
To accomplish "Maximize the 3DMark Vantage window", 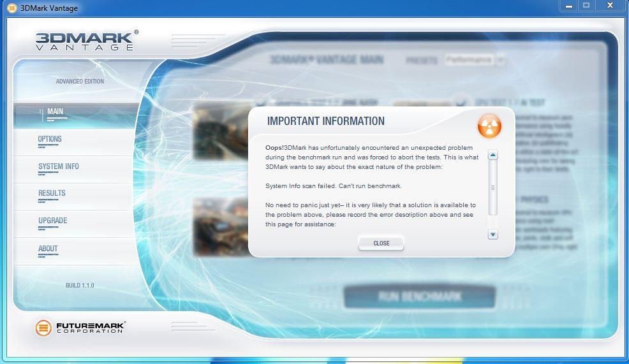I will tap(586, 6).
